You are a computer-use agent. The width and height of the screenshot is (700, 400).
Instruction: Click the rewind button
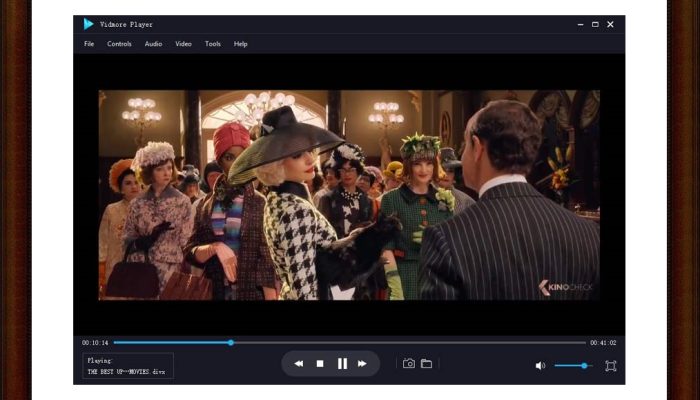click(x=299, y=364)
